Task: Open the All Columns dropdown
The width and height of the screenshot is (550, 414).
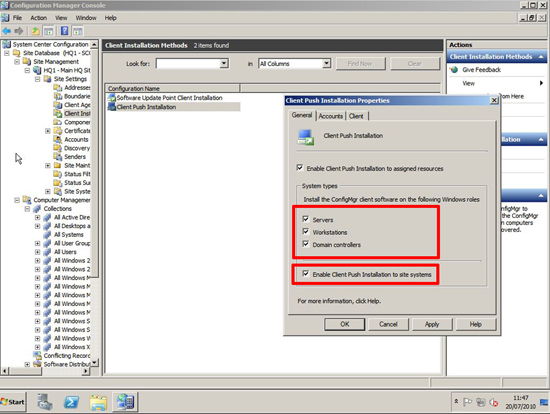Action: point(326,64)
